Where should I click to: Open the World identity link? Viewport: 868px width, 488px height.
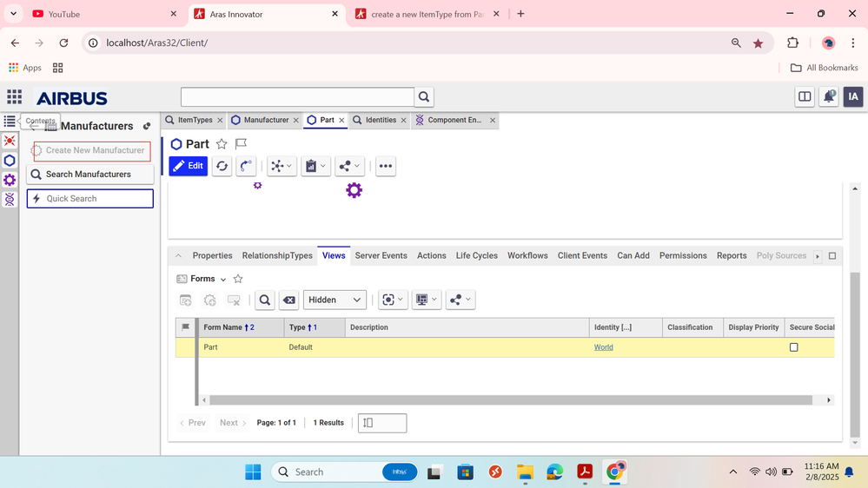pos(603,347)
